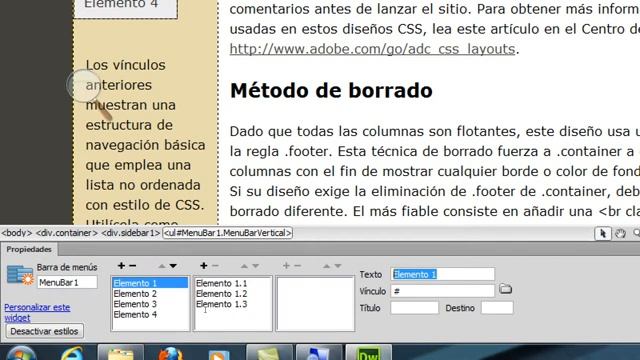Move Elemento 1 down in the list
This screenshot has height=360, width=640.
pyautogui.click(x=173, y=266)
